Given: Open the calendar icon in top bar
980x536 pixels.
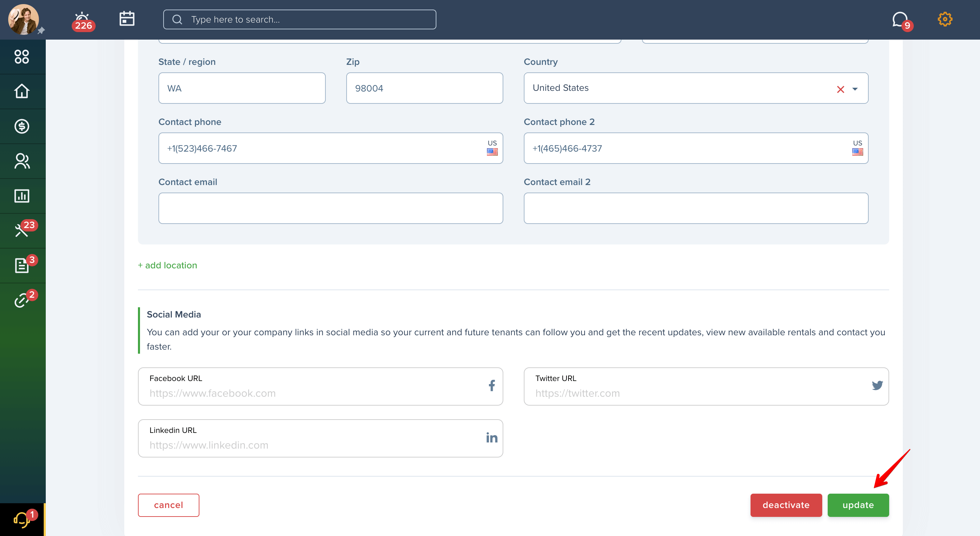Looking at the screenshot, I should 127,19.
